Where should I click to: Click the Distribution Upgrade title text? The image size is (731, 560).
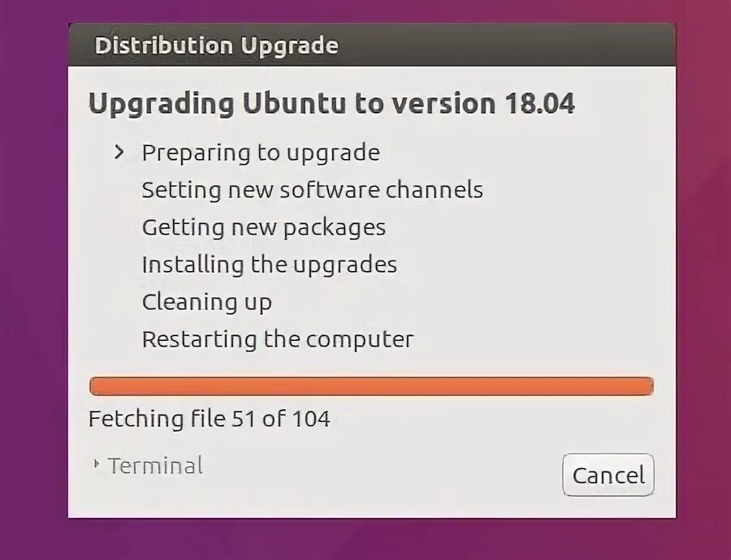216,45
